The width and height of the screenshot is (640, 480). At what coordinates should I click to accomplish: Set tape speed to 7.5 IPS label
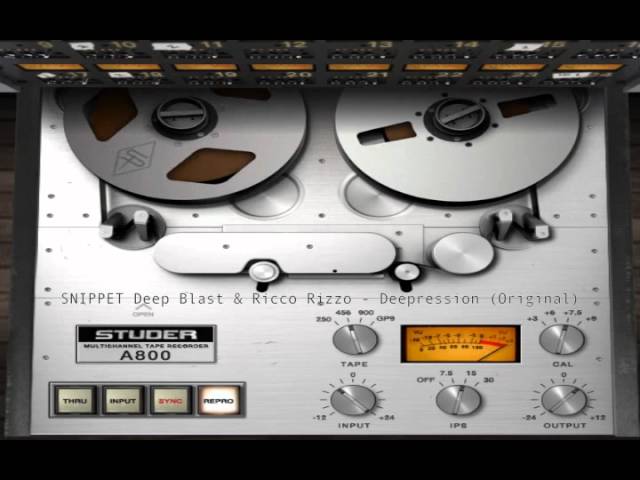click(446, 373)
